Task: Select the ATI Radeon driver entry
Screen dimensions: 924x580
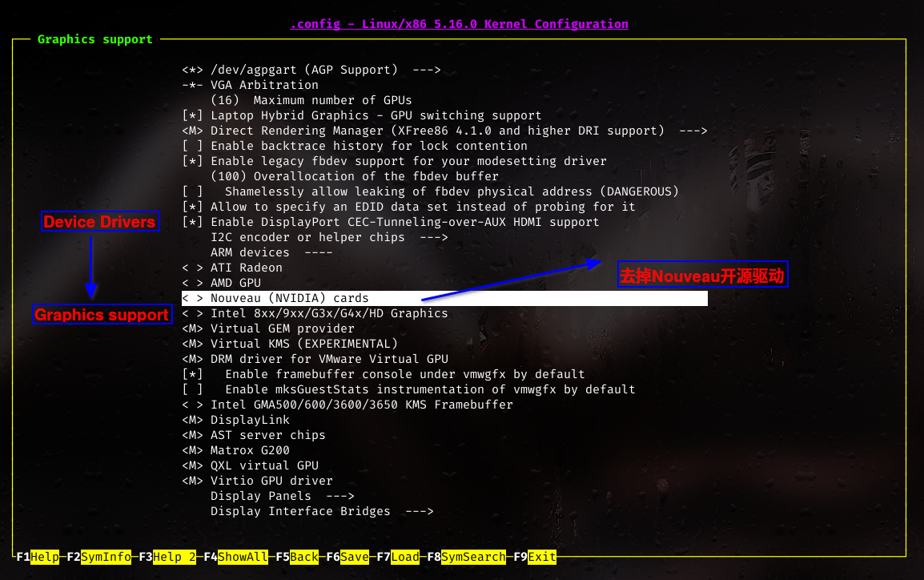Action: (246, 268)
